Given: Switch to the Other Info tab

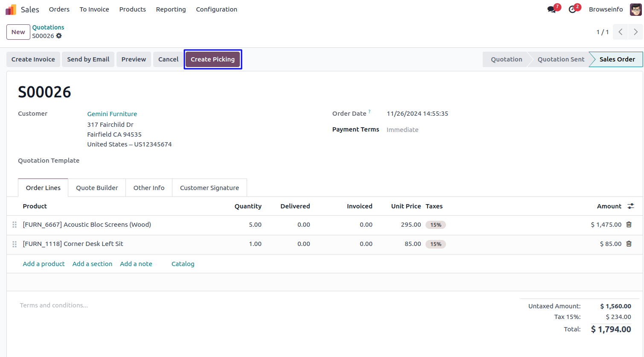Looking at the screenshot, I should tap(149, 188).
